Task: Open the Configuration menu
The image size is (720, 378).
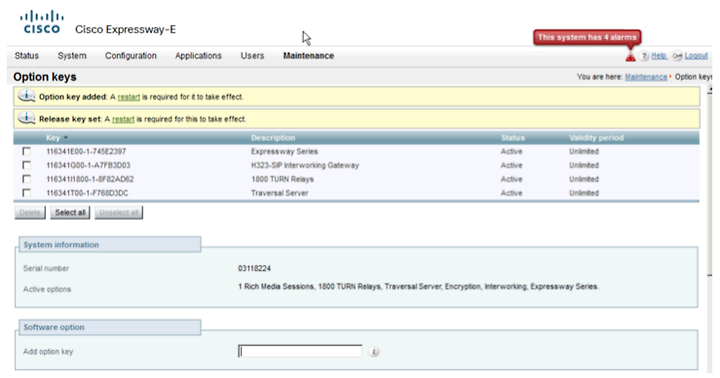Action: 131,56
